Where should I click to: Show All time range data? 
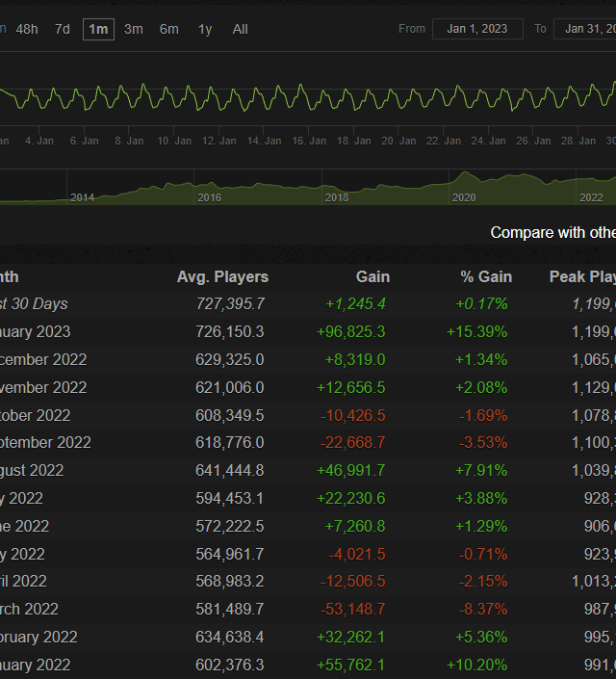(241, 29)
